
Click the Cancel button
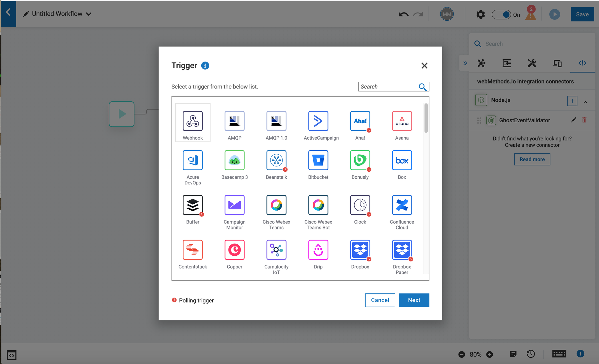[380, 300]
